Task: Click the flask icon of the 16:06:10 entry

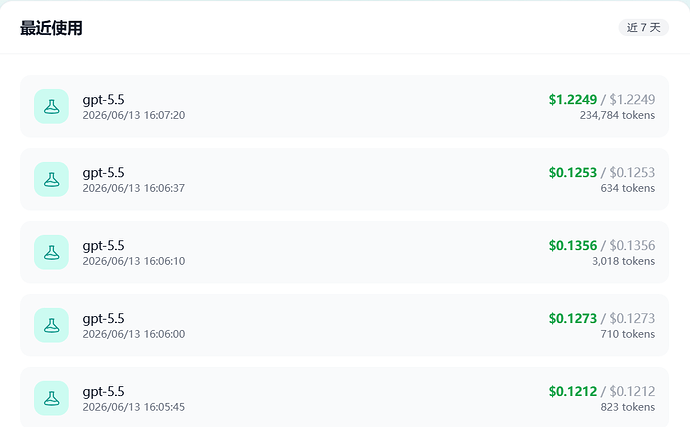Action: coord(51,252)
